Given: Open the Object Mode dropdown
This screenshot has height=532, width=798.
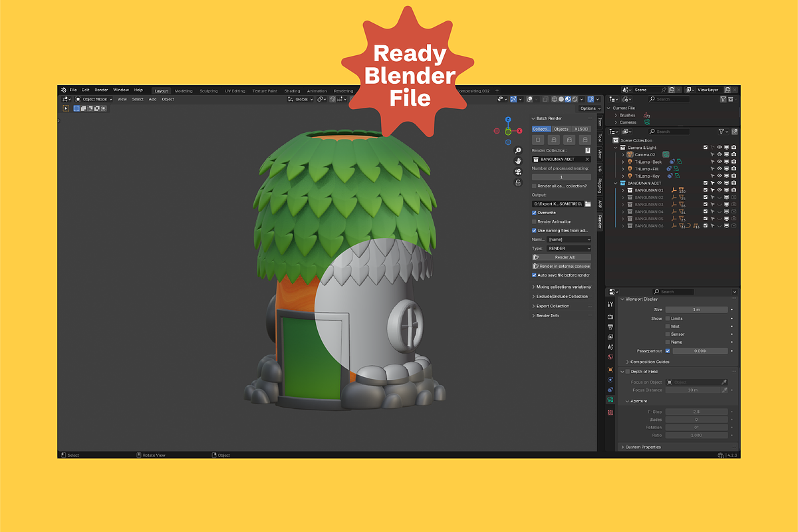Looking at the screenshot, I should [94, 99].
